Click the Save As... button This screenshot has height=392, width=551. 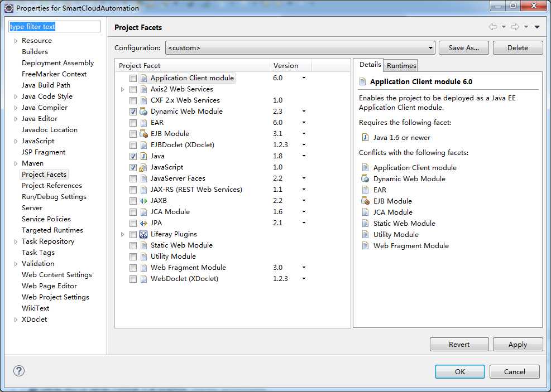[x=463, y=48]
